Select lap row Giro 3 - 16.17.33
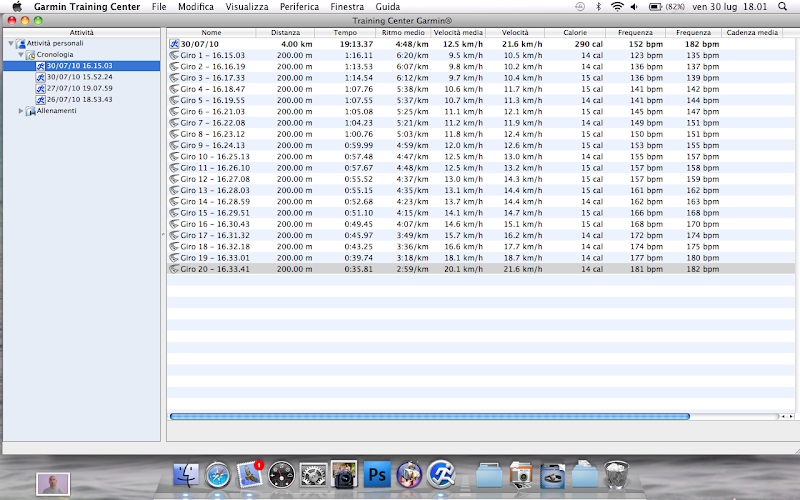This screenshot has height=500, width=800. point(481,78)
